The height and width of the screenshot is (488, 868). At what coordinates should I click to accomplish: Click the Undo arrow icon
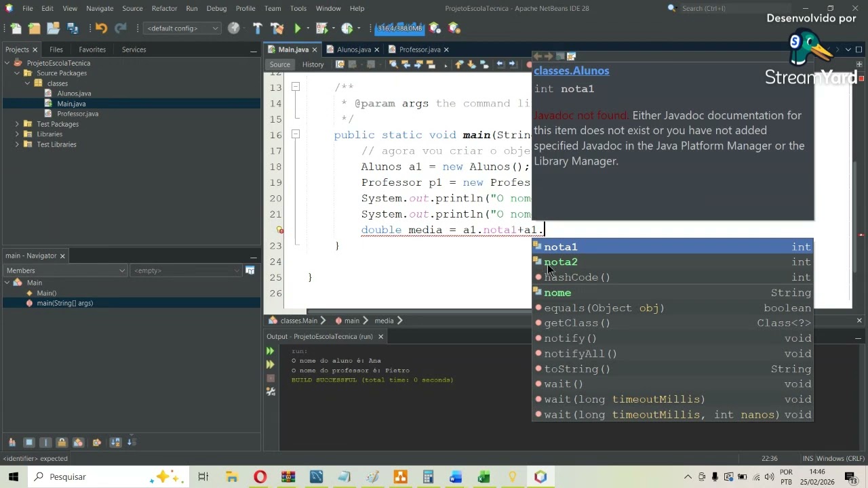101,28
